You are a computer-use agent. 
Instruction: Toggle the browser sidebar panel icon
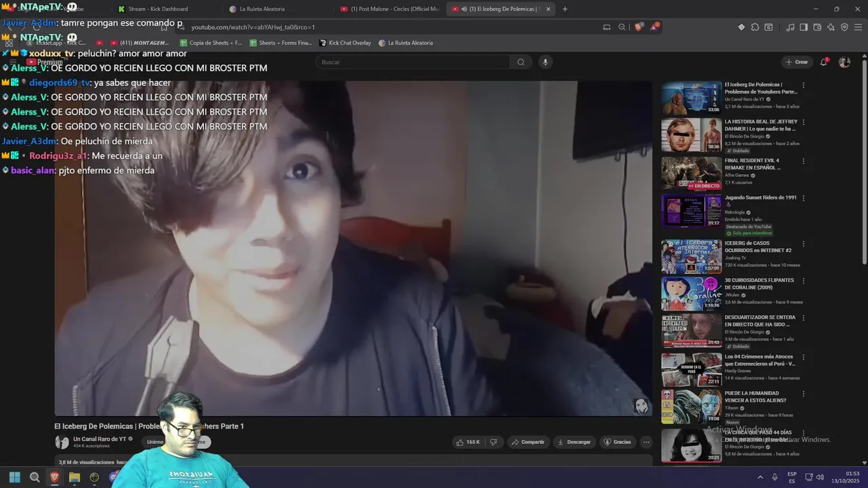coord(804,27)
